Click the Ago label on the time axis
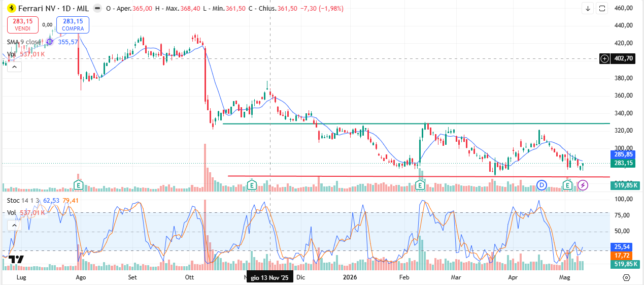 coord(80,277)
